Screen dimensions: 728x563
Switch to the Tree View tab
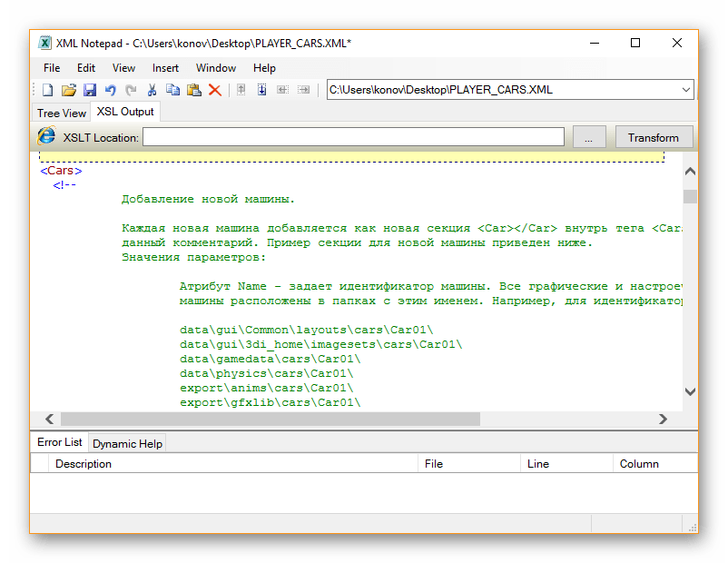point(61,114)
